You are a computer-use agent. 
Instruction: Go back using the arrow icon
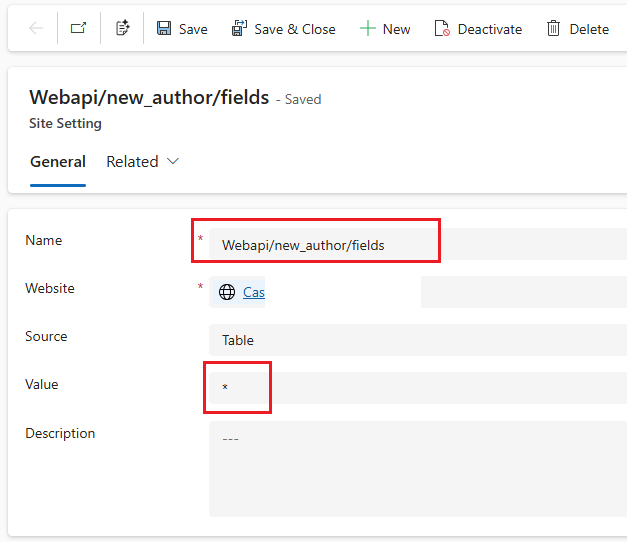(x=36, y=28)
